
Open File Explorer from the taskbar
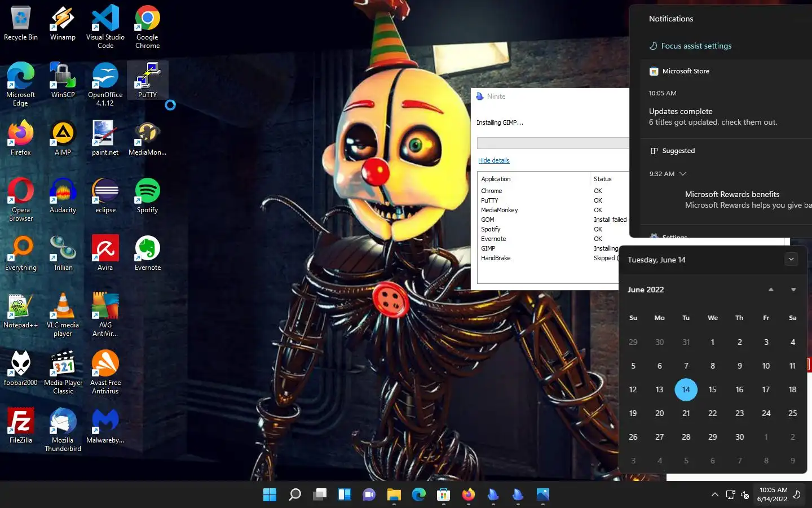pyautogui.click(x=394, y=495)
